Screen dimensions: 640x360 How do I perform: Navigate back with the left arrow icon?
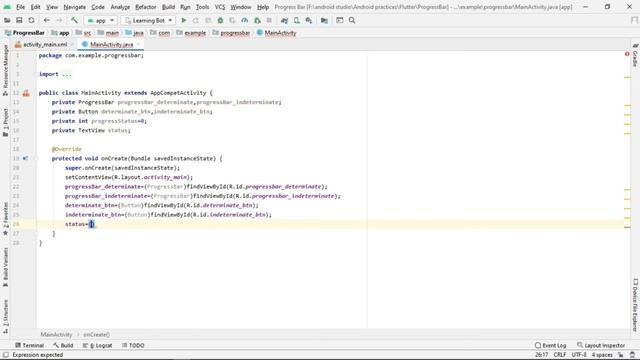(47, 20)
